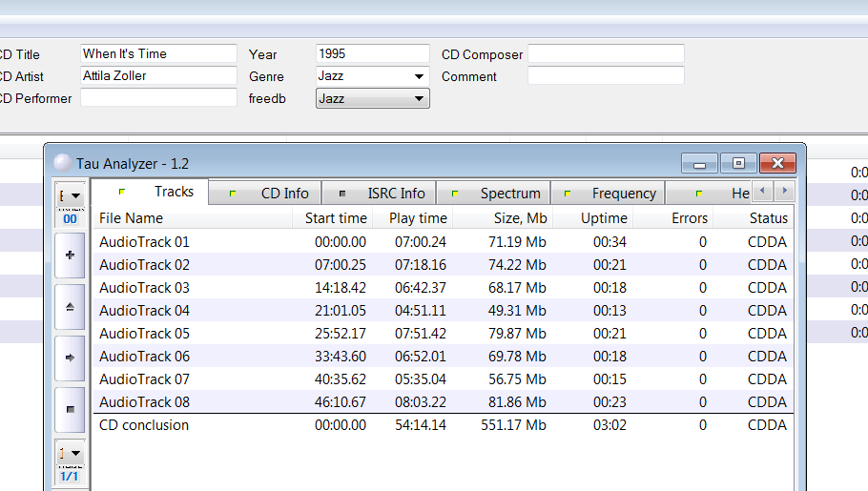This screenshot has height=491, width=868.
Task: Click the 03:02 total uptime value
Action: pos(610,425)
